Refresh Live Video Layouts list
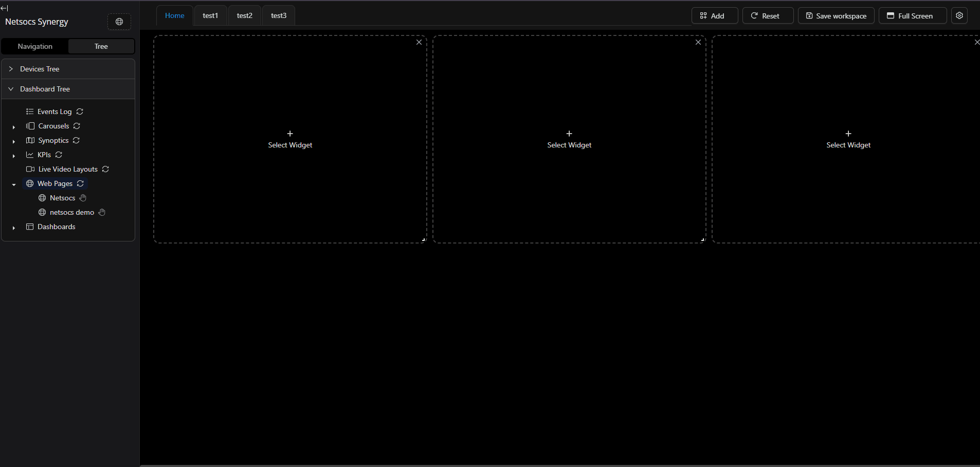The image size is (980, 467). 105,169
